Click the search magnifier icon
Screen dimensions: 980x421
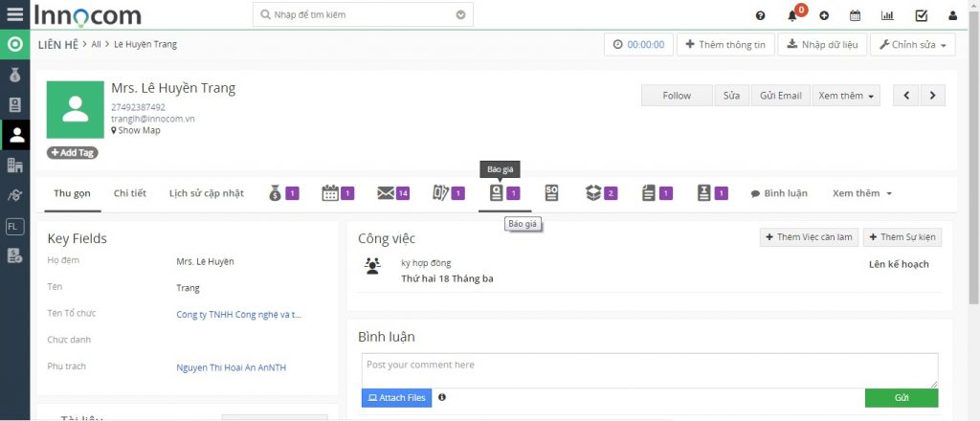(x=265, y=14)
